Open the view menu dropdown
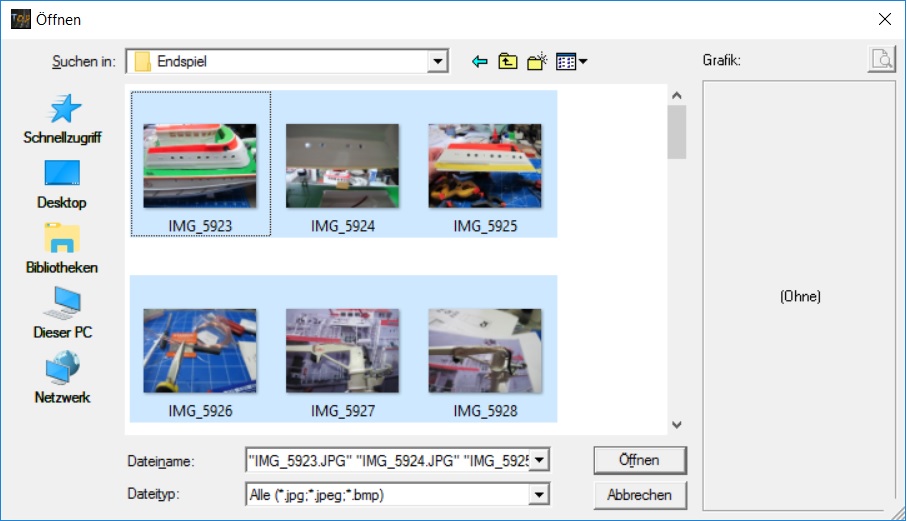Screen dimensions: 907x521 click(x=571, y=62)
